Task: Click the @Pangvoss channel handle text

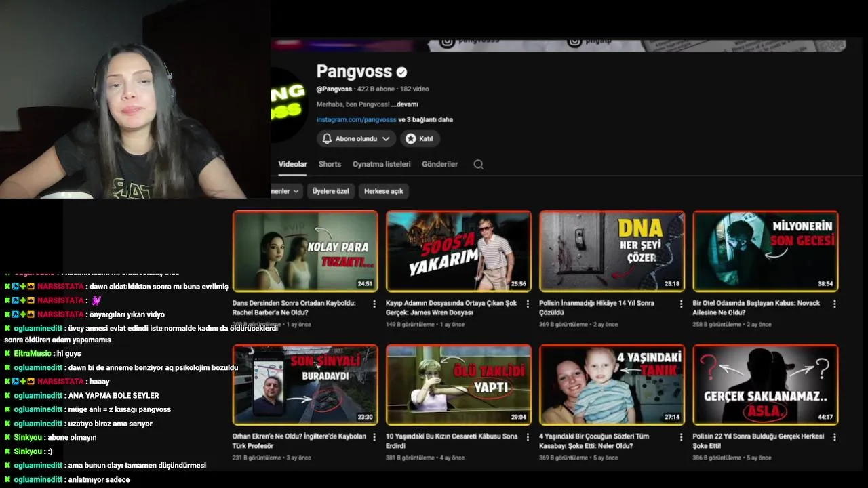Action: click(334, 89)
